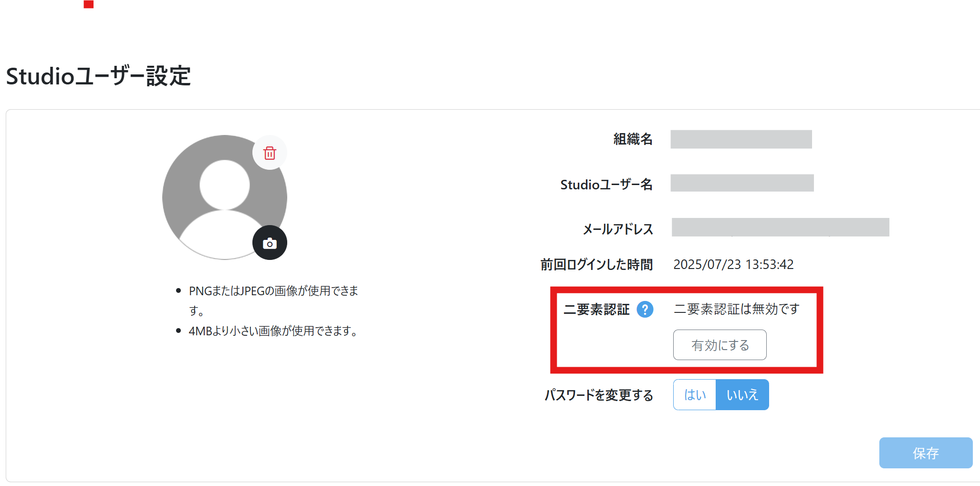Image resolution: width=980 pixels, height=486 pixels.
Task: Click the Studioユーザー名 value field
Action: tap(741, 183)
